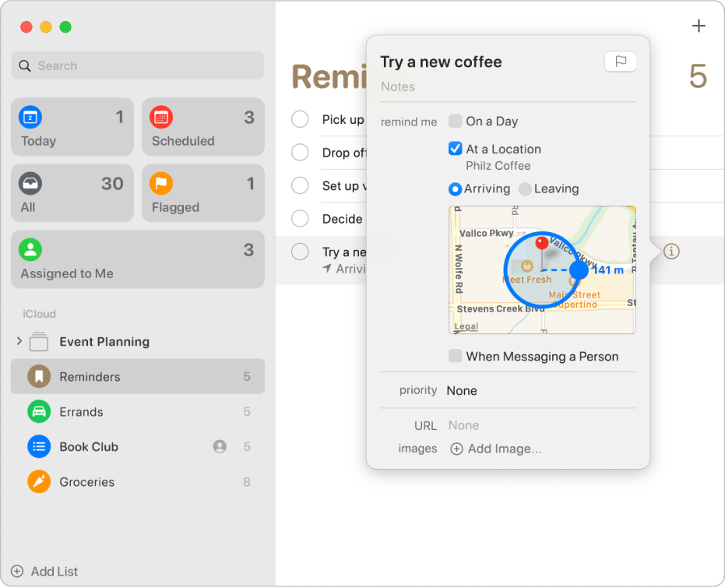The image size is (725, 588).
Task: Click the Errands list car icon
Action: click(39, 411)
